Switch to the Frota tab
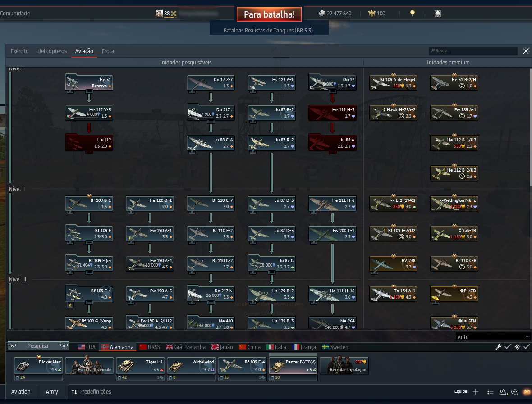This screenshot has width=532, height=404. pyautogui.click(x=108, y=51)
